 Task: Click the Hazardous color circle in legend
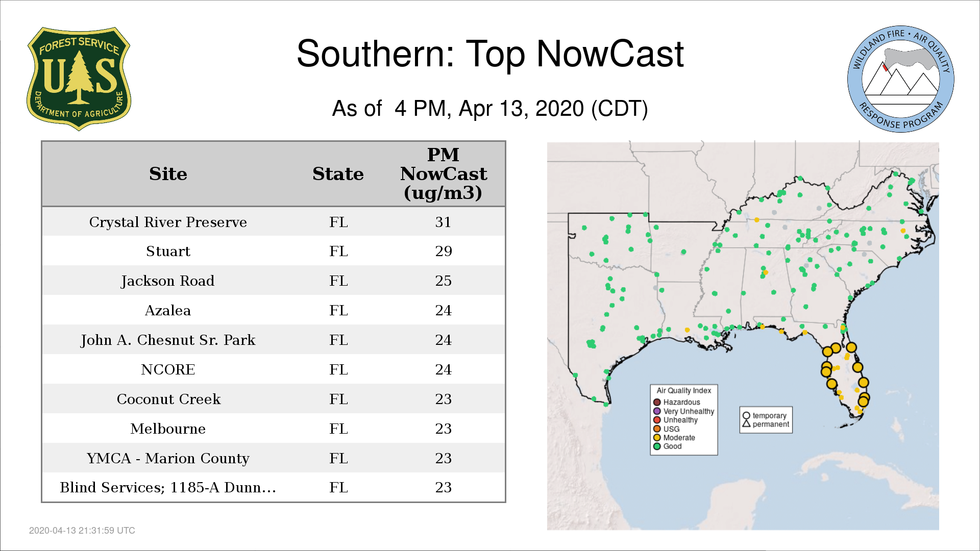(x=657, y=402)
